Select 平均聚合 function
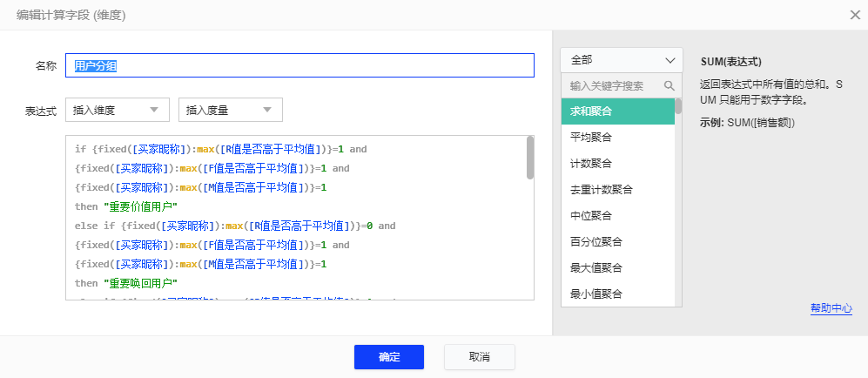 click(x=617, y=137)
